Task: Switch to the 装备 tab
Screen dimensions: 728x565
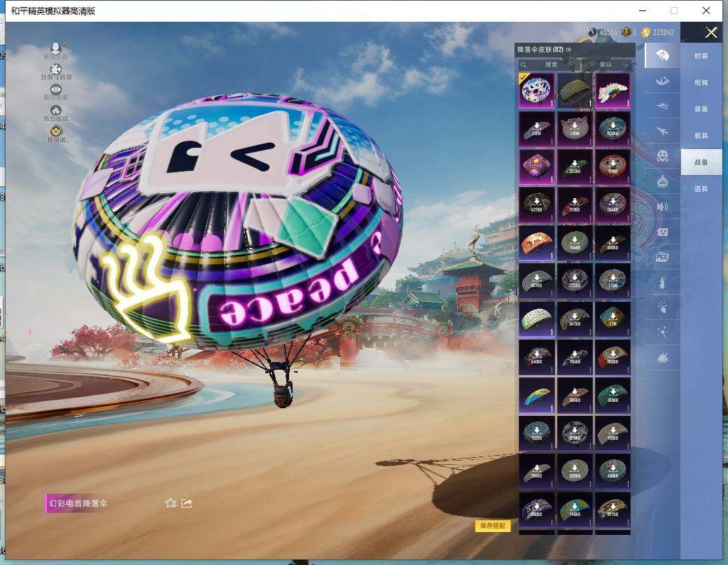Action: coord(701,109)
